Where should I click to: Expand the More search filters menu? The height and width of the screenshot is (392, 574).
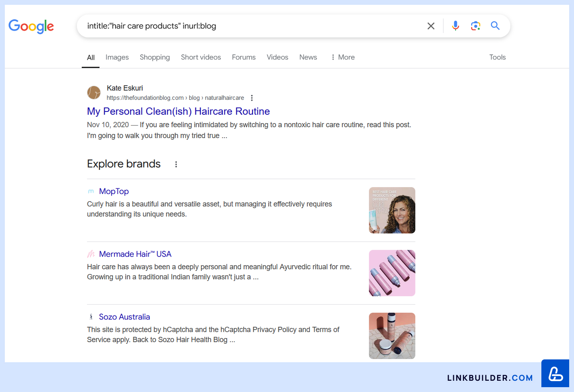(343, 57)
